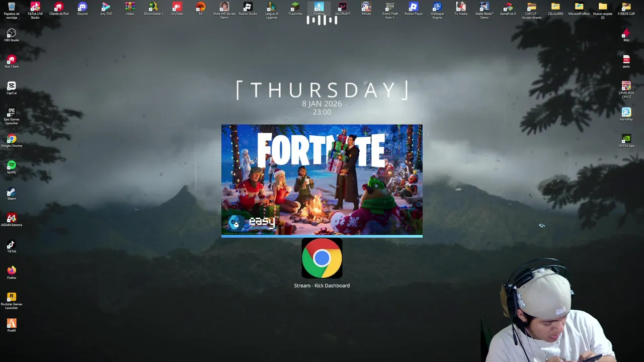Select the Tu madre desktop icon
This screenshot has height=362, width=644.
(461, 9)
